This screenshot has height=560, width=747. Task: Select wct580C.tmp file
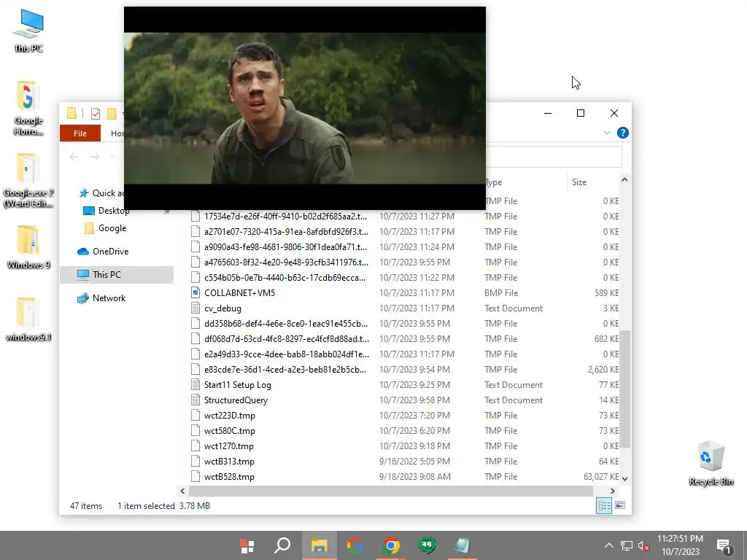(x=404, y=430)
